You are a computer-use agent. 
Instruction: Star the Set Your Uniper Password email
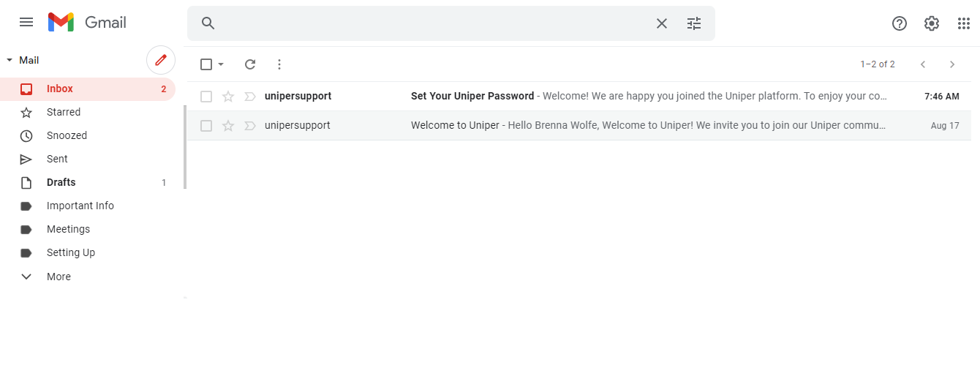228,97
